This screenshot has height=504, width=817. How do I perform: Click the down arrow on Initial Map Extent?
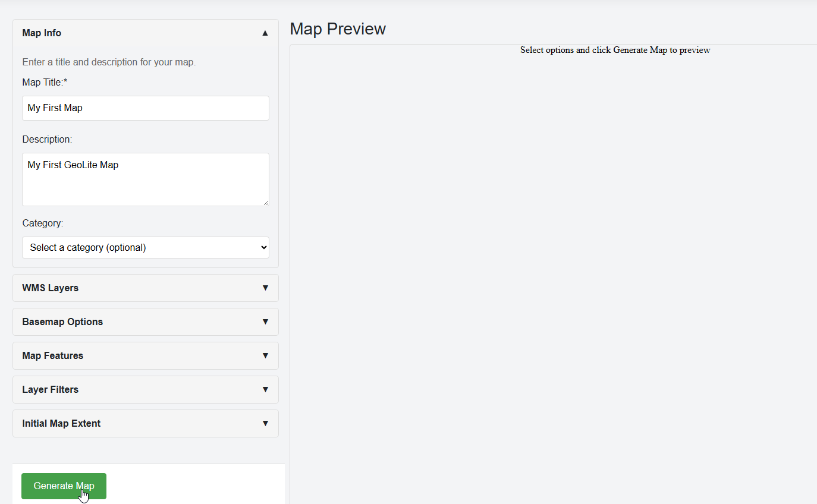coord(265,423)
